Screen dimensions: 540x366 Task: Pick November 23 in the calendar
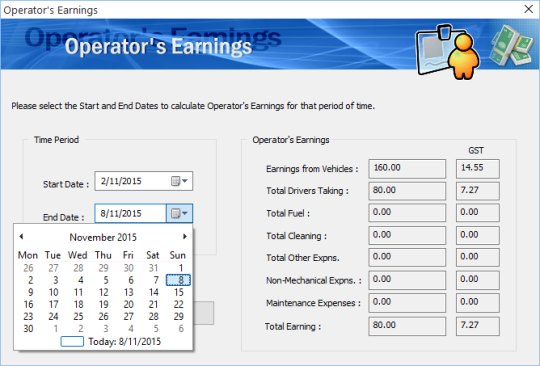click(x=28, y=316)
